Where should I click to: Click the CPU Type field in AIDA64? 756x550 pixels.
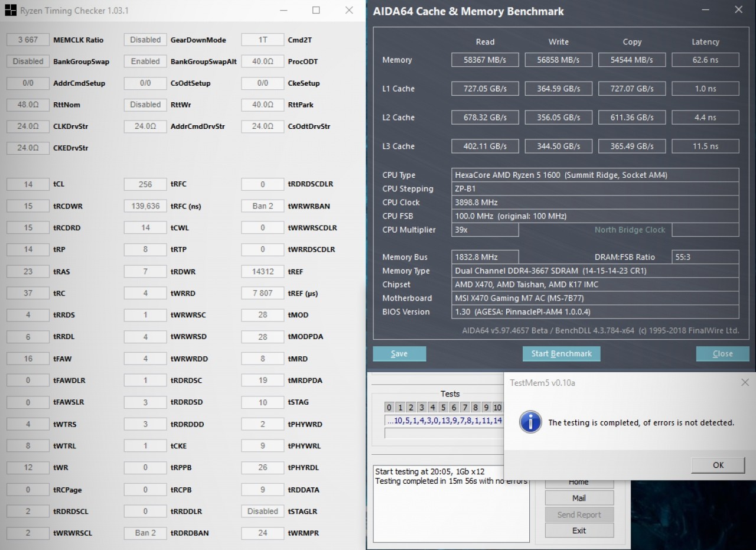click(595, 175)
